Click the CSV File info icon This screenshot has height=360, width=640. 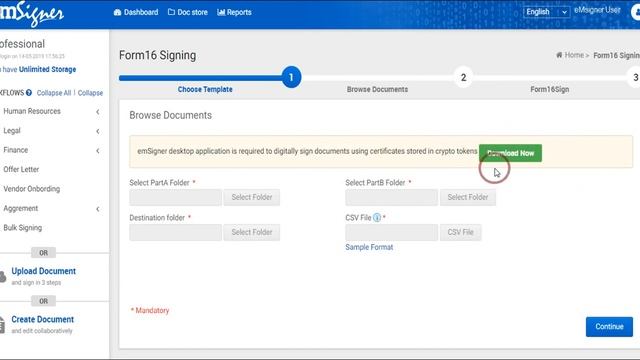pyautogui.click(x=377, y=218)
